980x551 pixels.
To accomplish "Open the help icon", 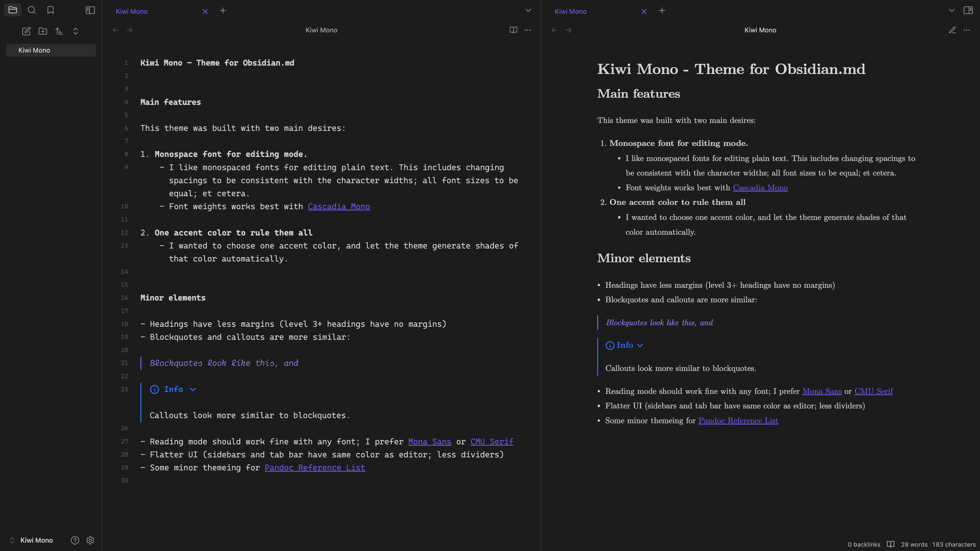I will 75,540.
